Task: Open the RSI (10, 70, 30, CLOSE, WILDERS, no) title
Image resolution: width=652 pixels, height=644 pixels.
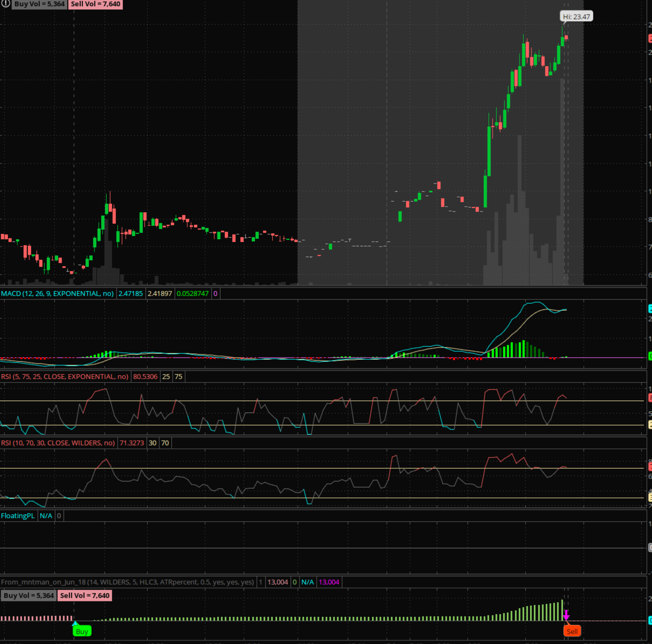Action: tap(58, 443)
